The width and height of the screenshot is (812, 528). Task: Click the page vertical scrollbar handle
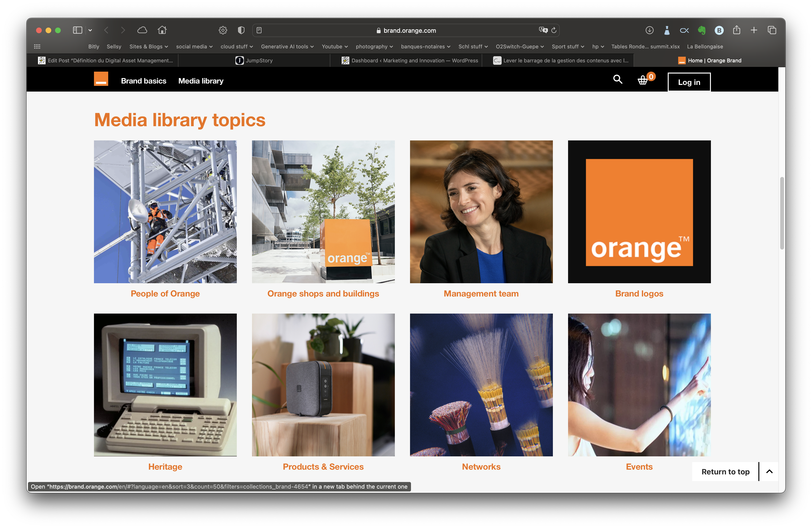pyautogui.click(x=782, y=213)
